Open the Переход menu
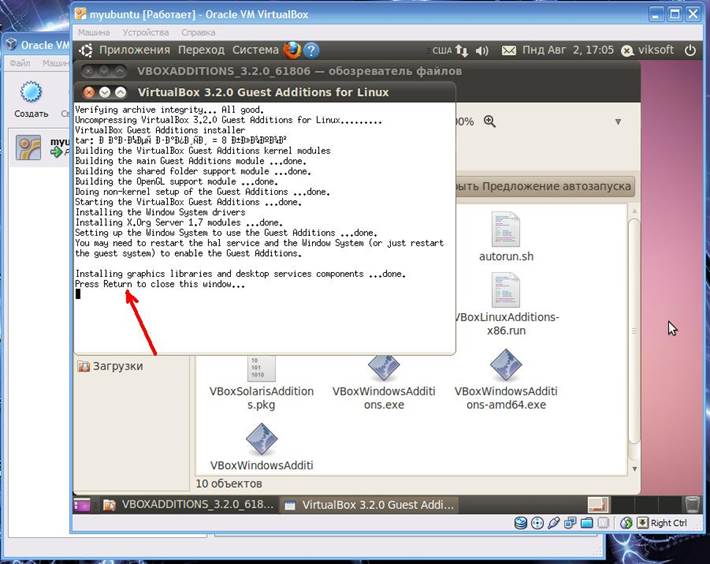 [x=201, y=50]
